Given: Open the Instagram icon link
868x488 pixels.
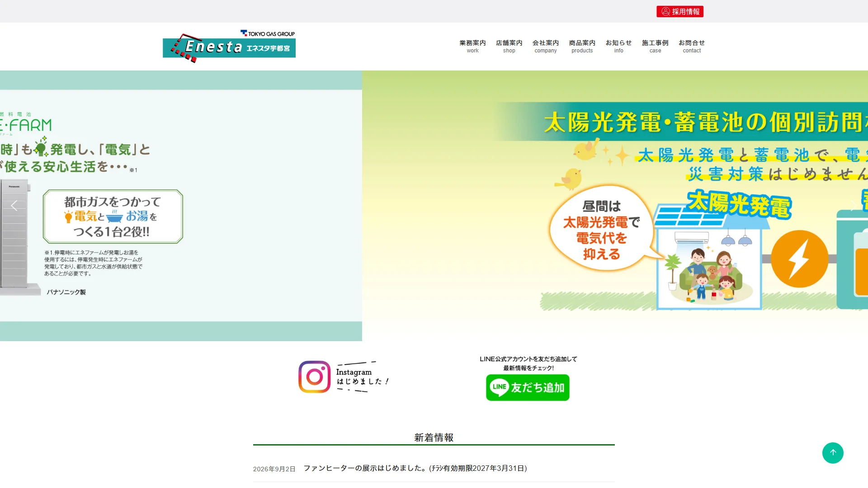Looking at the screenshot, I should [x=315, y=376].
